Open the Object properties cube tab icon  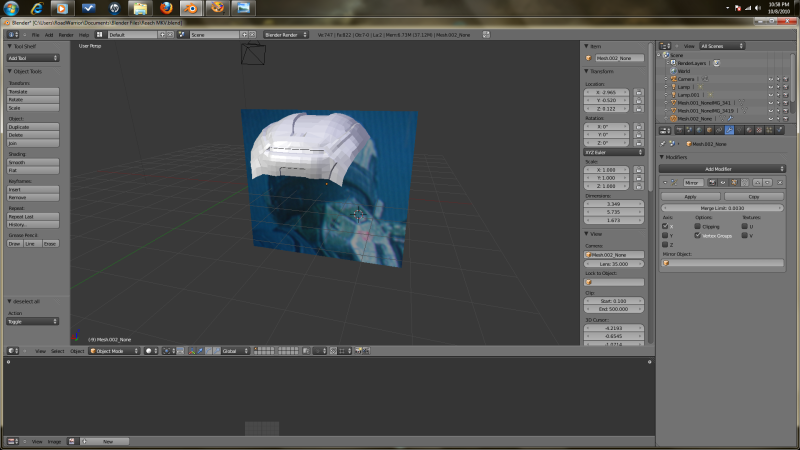tap(709, 130)
